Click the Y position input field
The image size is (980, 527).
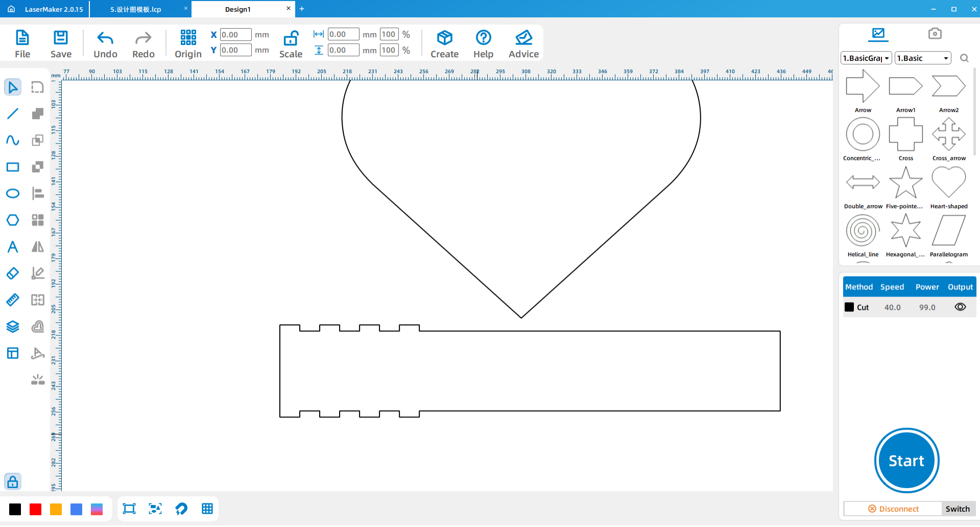[235, 50]
